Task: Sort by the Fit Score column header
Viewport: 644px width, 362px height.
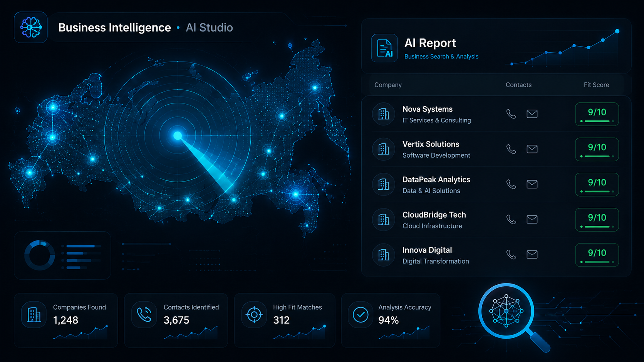Action: (596, 85)
